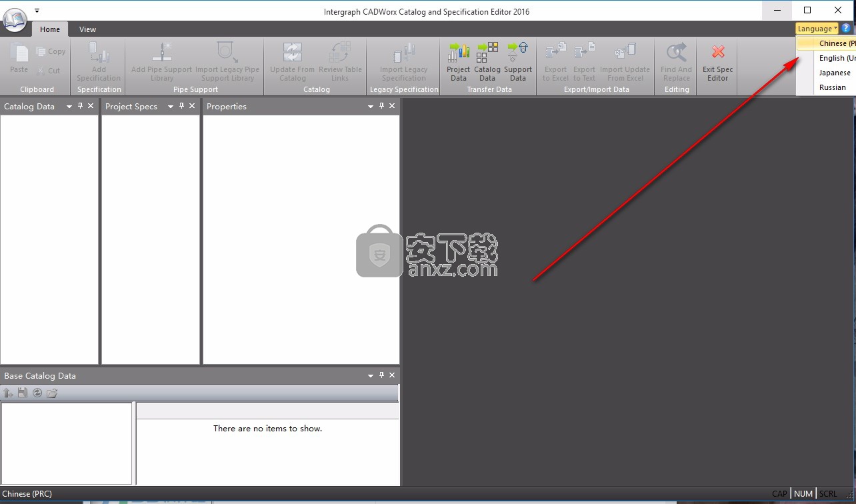Open the quick access toolbar customize arrow
Screen dimensions: 856x504
tap(37, 11)
